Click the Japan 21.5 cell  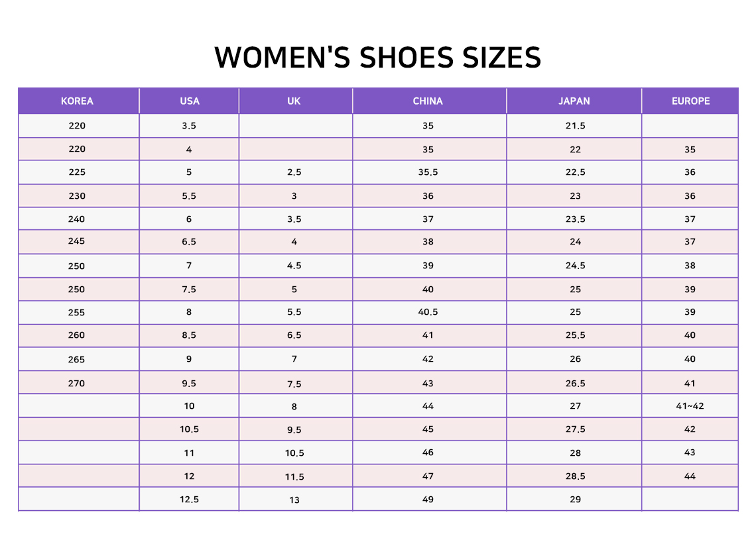coord(574,126)
